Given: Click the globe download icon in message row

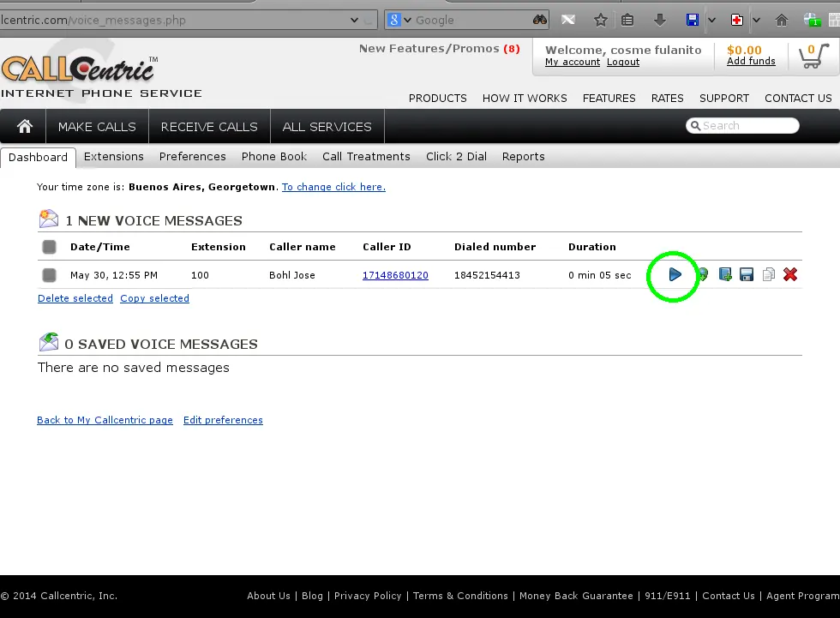Looking at the screenshot, I should pos(703,275).
